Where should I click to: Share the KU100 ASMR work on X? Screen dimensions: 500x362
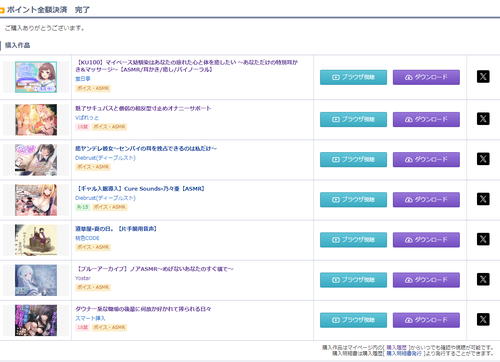click(x=483, y=77)
